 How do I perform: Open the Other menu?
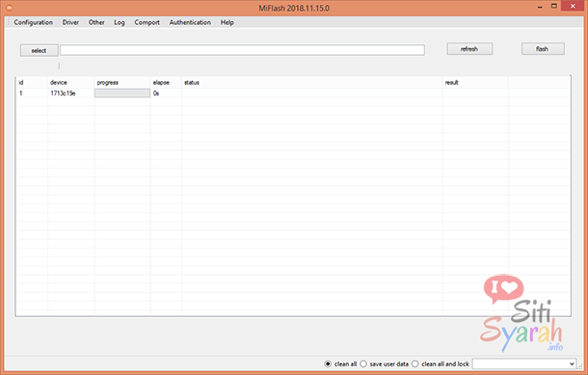(x=96, y=22)
